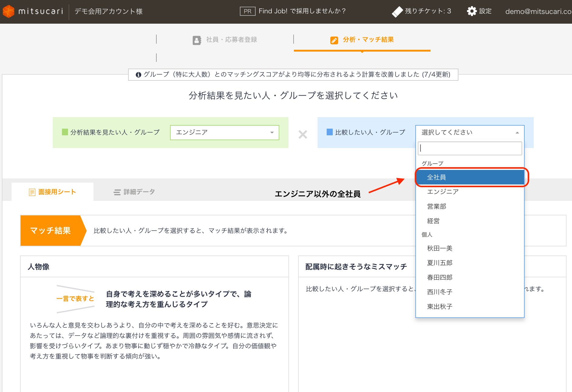
Task: Click the 分析・マッチ結果 pencil icon
Action: [x=334, y=40]
